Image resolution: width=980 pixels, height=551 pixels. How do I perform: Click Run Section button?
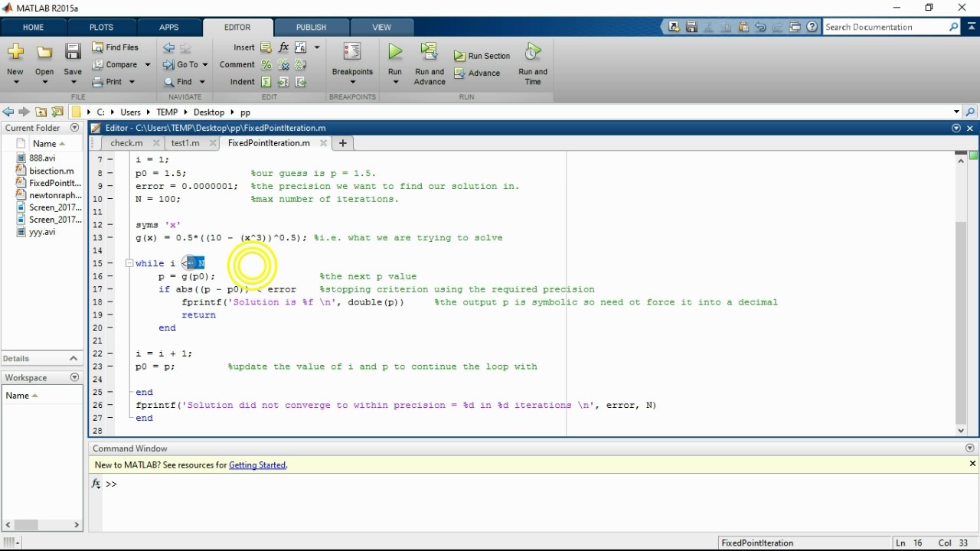pos(482,56)
